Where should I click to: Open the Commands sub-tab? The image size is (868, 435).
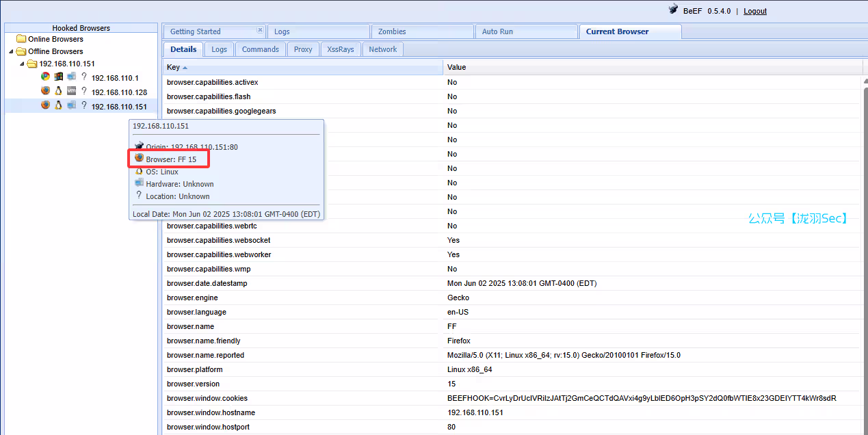(260, 49)
